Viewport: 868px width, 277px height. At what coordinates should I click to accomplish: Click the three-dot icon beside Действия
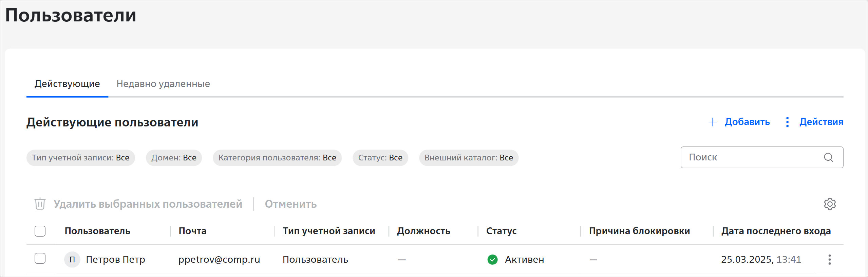pos(787,122)
